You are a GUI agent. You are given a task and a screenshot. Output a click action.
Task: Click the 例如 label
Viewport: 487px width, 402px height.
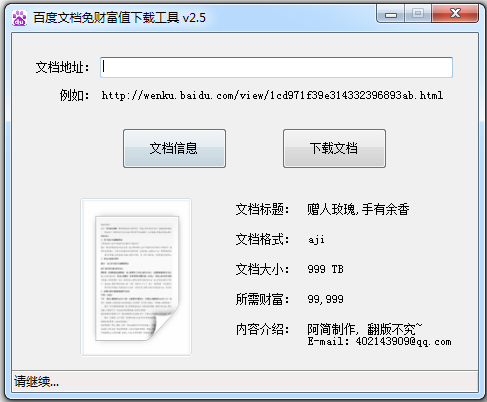(75, 96)
